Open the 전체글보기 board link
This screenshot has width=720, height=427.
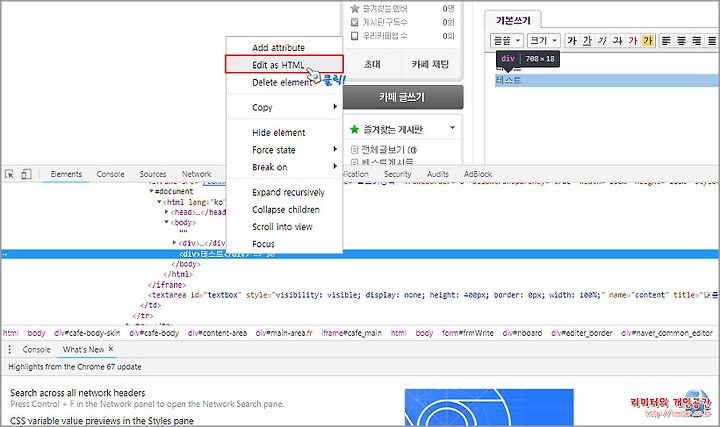point(389,150)
